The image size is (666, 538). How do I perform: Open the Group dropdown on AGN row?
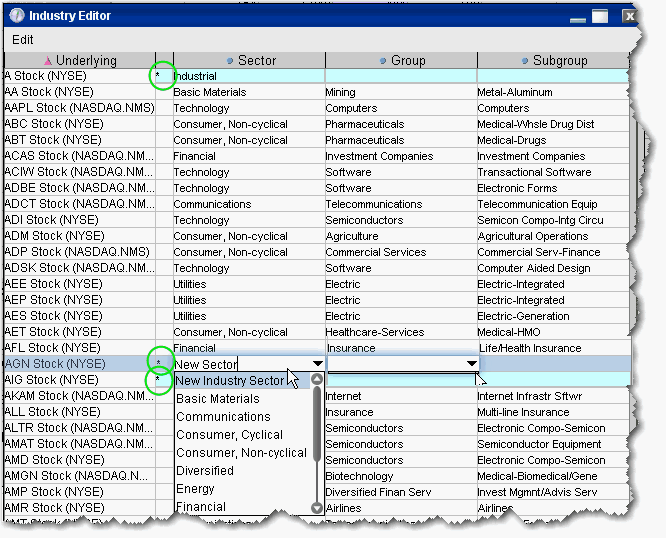tap(470, 364)
